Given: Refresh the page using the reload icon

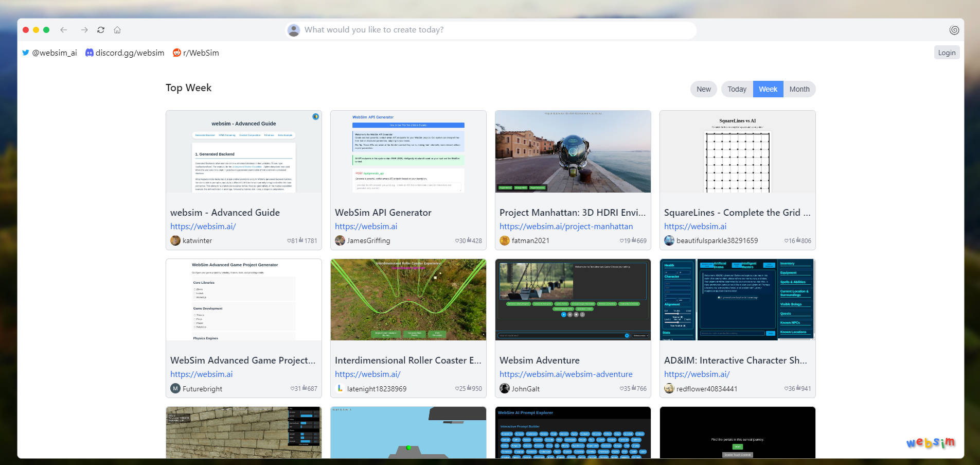Looking at the screenshot, I should (x=101, y=30).
